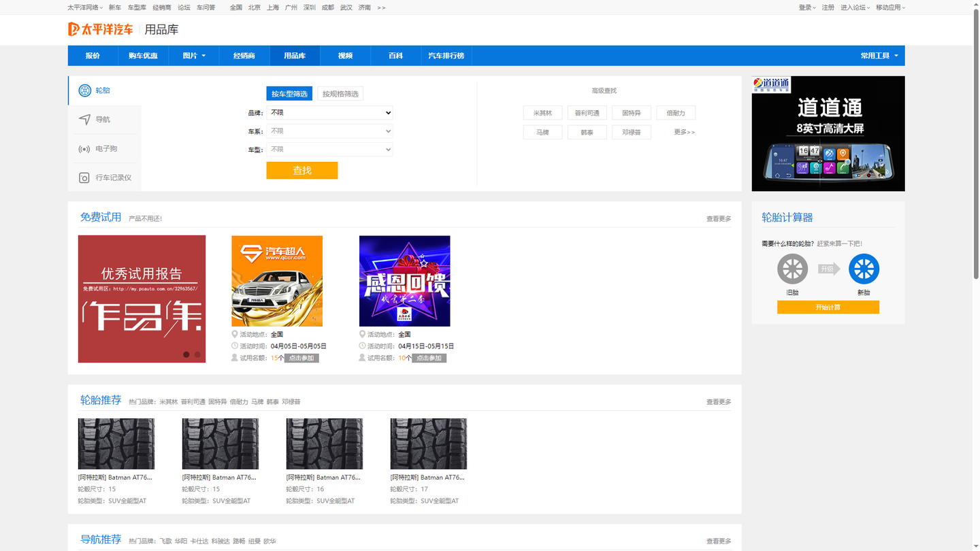The width and height of the screenshot is (980, 551).
Task: Open the 道道通 advertisement banner
Action: click(828, 133)
